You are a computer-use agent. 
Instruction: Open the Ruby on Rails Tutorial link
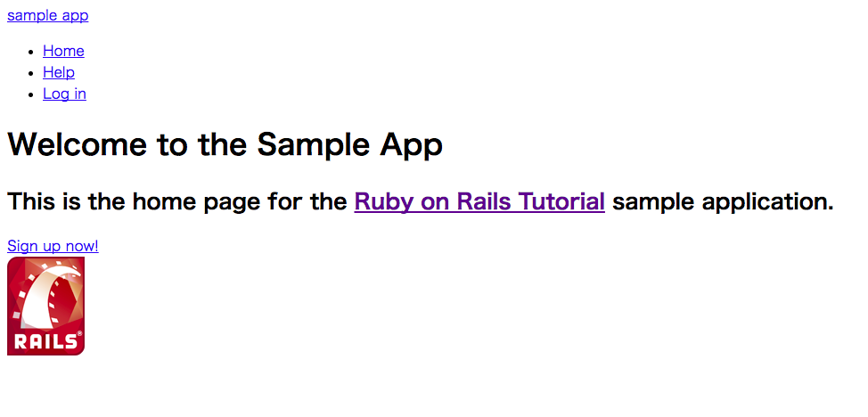479,202
